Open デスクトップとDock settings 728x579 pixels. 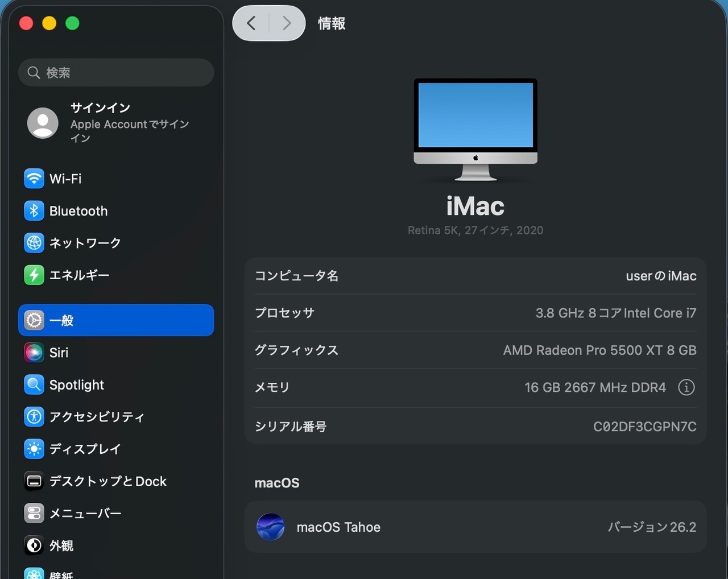(x=116, y=481)
